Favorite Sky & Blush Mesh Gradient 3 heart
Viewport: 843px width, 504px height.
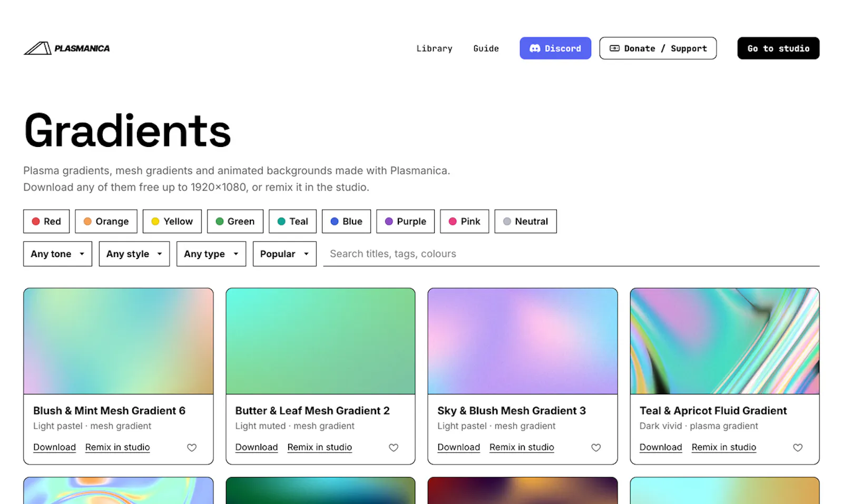pos(596,448)
